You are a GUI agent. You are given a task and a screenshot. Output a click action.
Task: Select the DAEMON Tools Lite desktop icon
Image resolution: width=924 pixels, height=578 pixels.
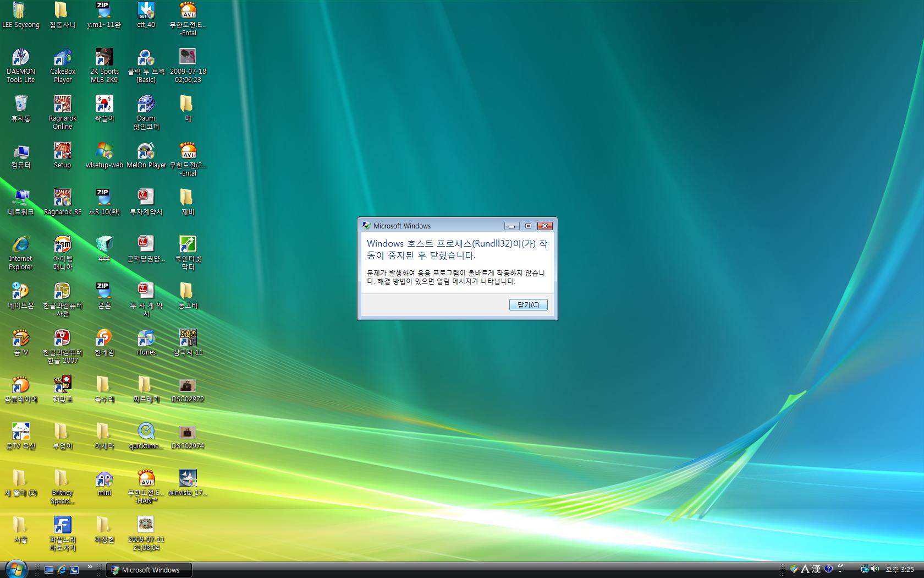coord(21,66)
